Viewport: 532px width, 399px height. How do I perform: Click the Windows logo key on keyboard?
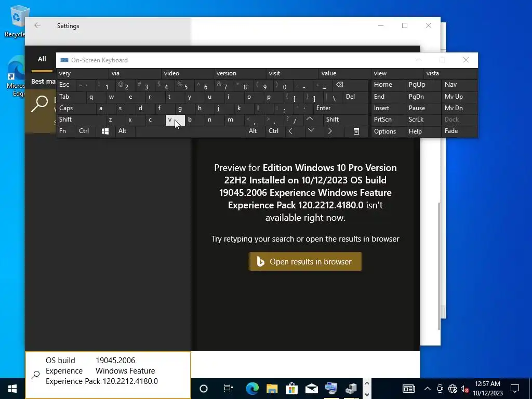pyautogui.click(x=105, y=131)
